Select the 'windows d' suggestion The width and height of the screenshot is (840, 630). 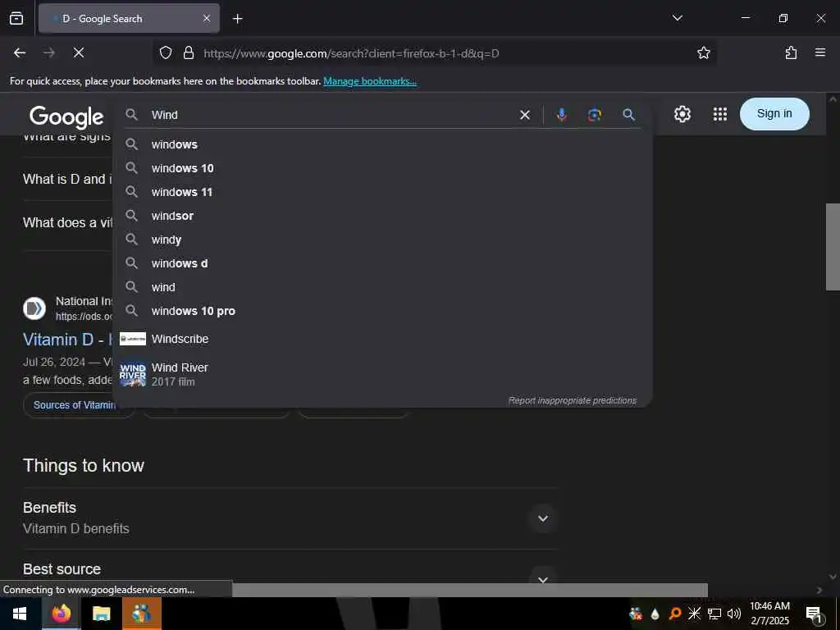(x=382, y=263)
